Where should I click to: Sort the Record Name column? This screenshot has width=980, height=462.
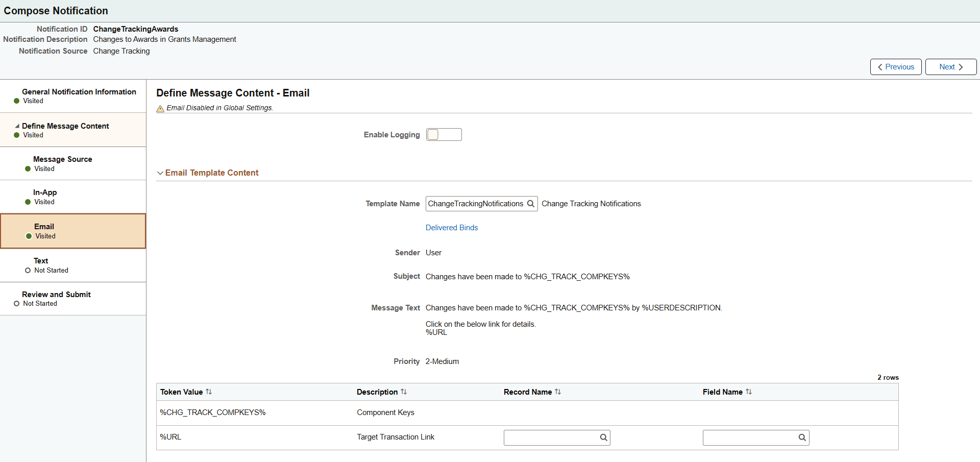click(559, 392)
